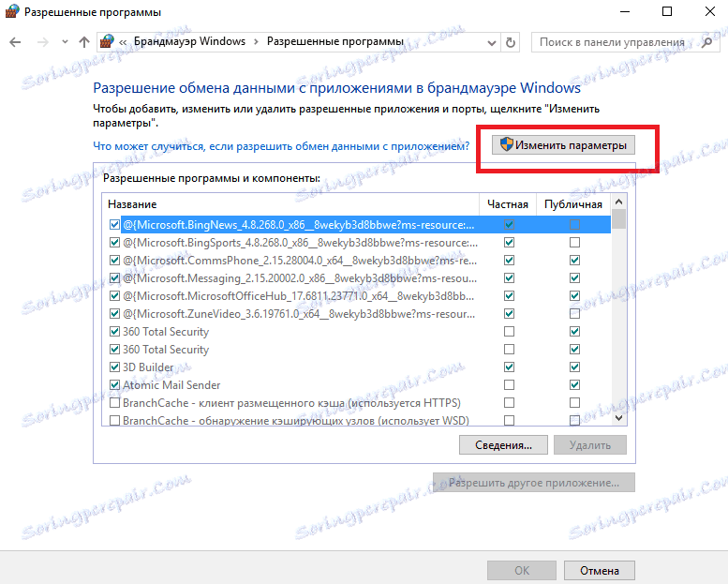Click the Частная column header
Screen dimensions: 728x584
[508, 204]
